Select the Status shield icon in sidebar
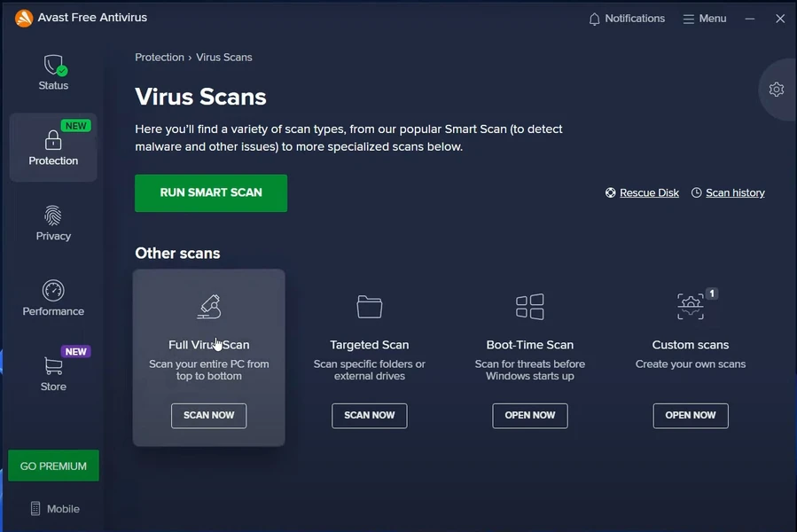The width and height of the screenshot is (797, 532). [x=52, y=66]
